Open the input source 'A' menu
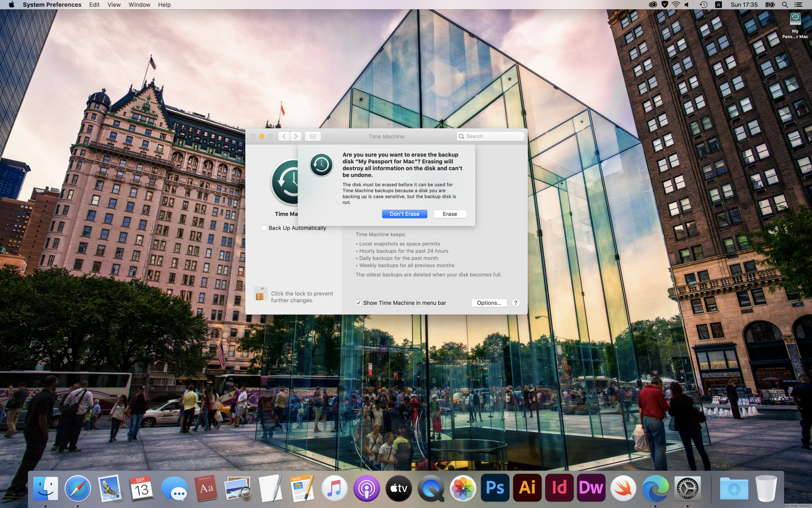812x508 pixels. coord(718,4)
